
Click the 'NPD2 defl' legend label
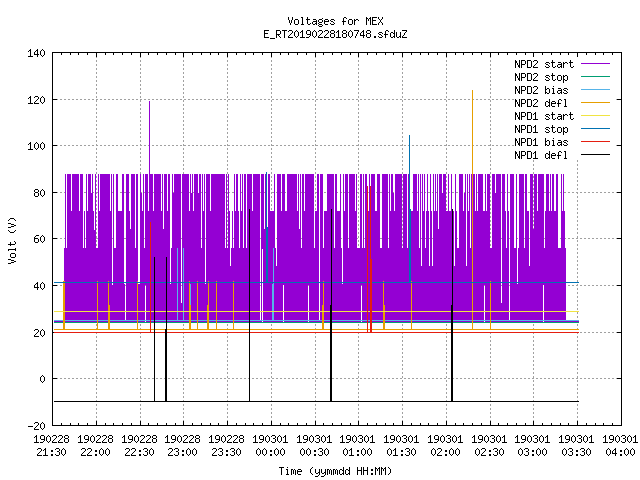[541, 103]
